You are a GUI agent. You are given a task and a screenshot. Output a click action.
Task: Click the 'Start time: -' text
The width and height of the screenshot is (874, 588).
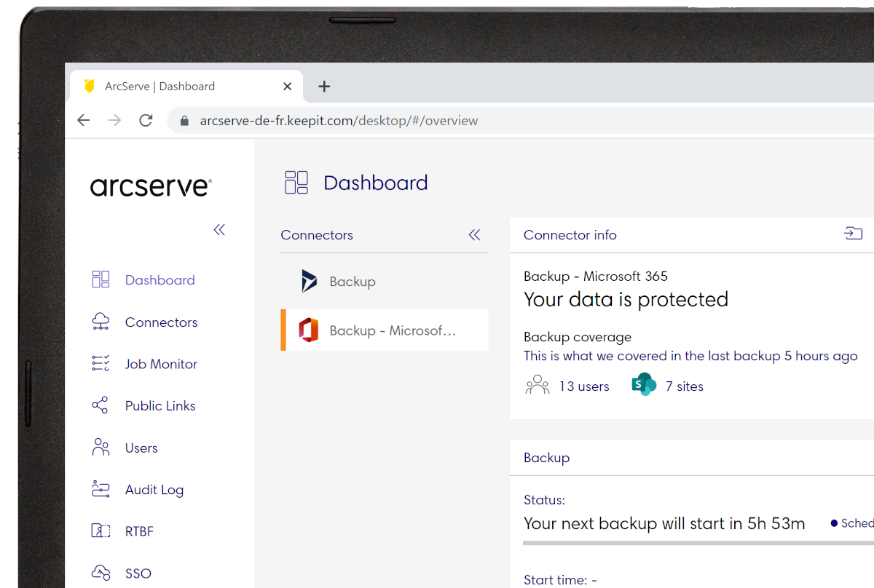pyautogui.click(x=560, y=580)
